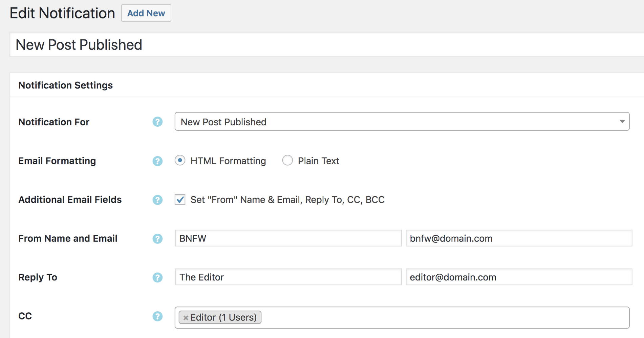The height and width of the screenshot is (338, 644).
Task: Select the HTML Formatting radio button
Action: pos(180,160)
